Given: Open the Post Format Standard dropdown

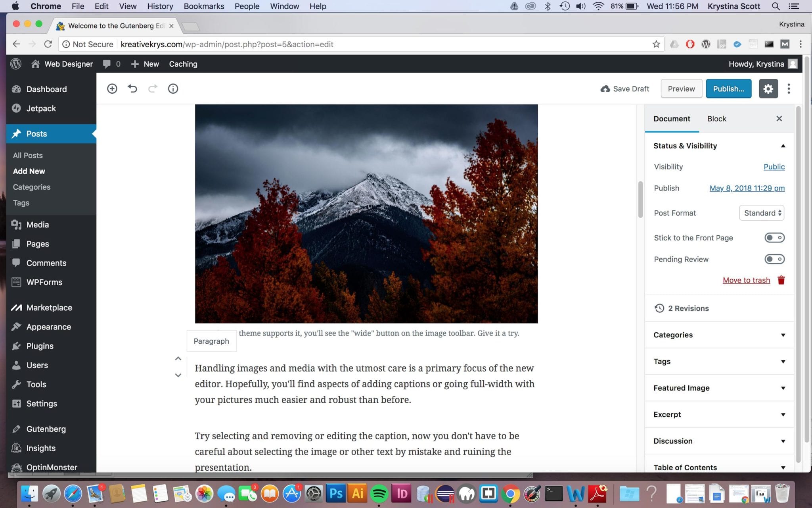Looking at the screenshot, I should (762, 213).
